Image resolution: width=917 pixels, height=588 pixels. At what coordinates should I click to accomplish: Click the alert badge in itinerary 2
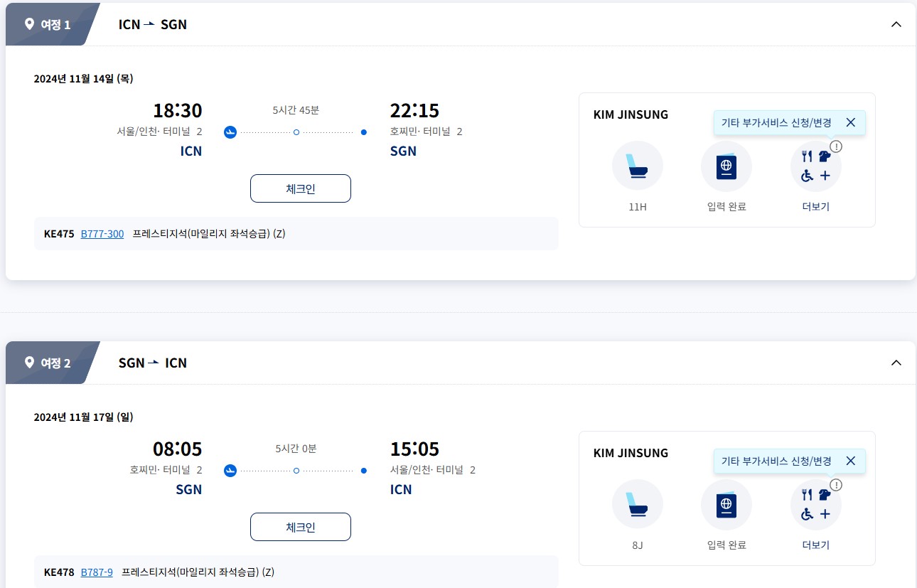click(x=836, y=485)
